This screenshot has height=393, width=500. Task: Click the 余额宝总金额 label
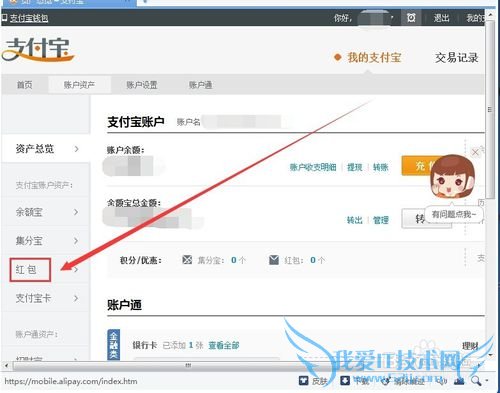click(134, 203)
